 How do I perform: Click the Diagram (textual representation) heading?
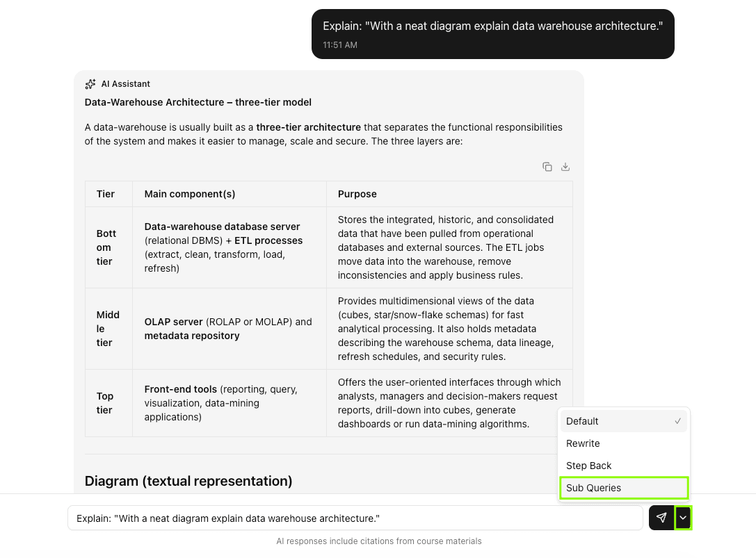click(188, 481)
